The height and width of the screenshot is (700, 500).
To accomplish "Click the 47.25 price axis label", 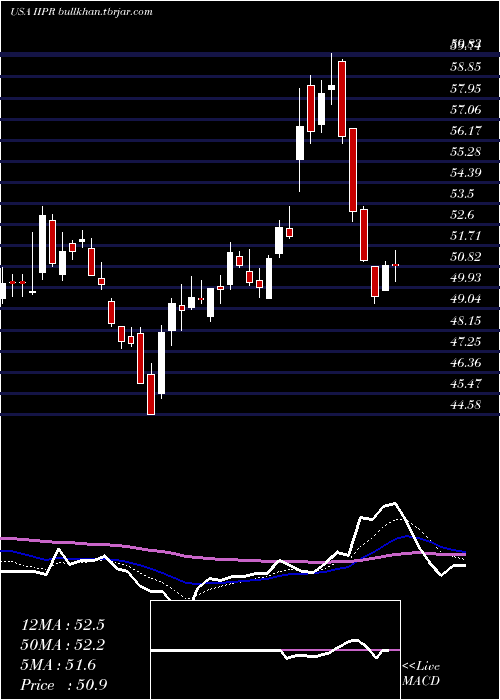I will 466,342.
